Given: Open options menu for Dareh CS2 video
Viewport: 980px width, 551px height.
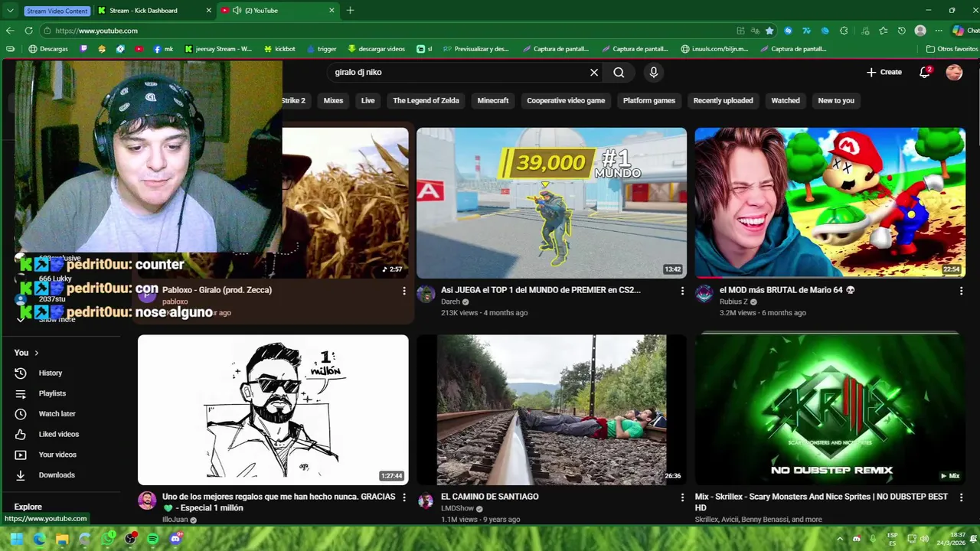Looking at the screenshot, I should 682,291.
